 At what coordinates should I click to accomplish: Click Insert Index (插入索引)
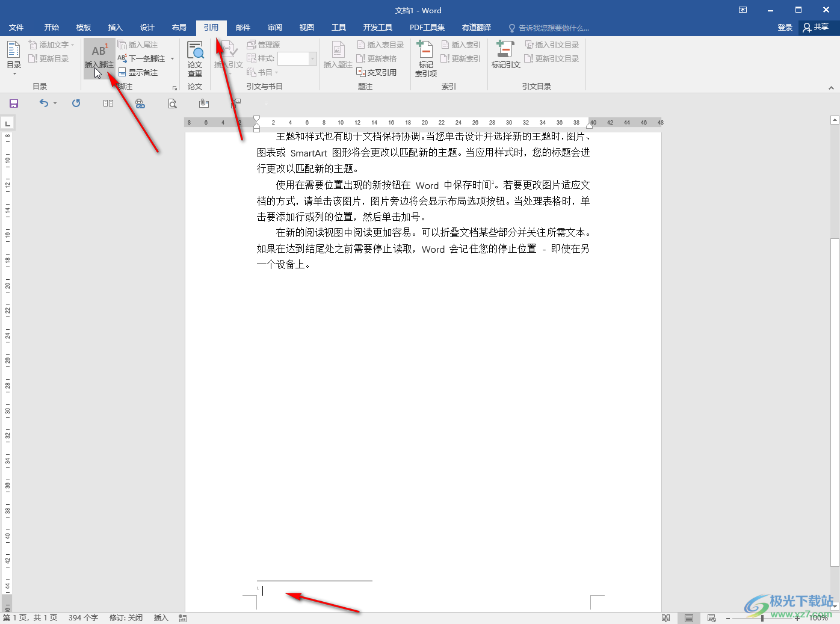tap(461, 45)
